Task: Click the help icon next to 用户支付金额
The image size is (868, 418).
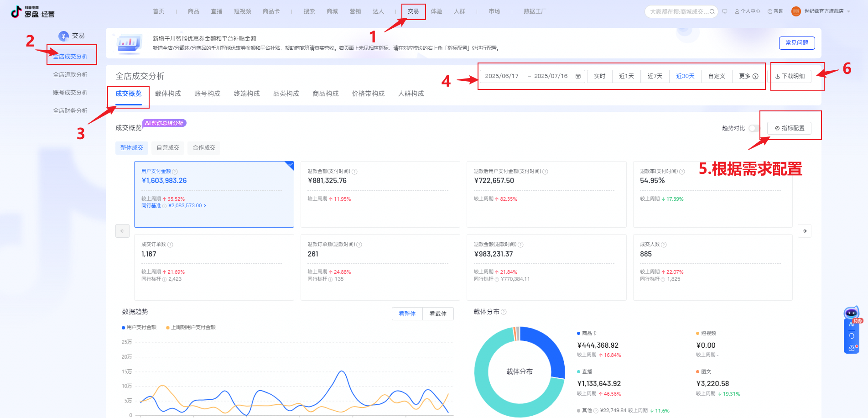Action: click(x=175, y=172)
